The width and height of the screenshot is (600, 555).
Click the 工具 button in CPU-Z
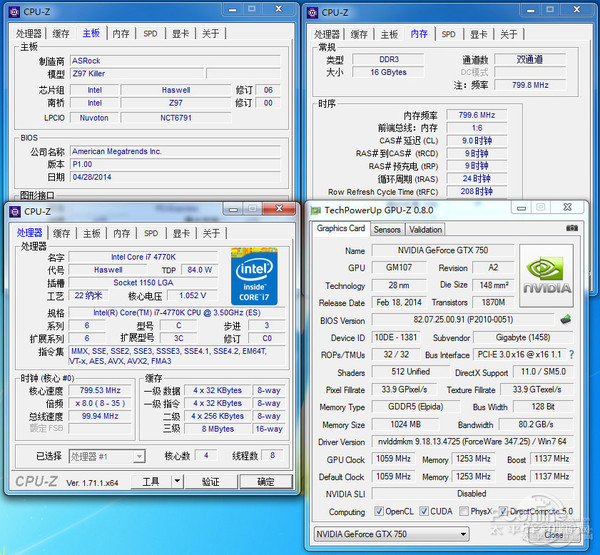tap(151, 481)
